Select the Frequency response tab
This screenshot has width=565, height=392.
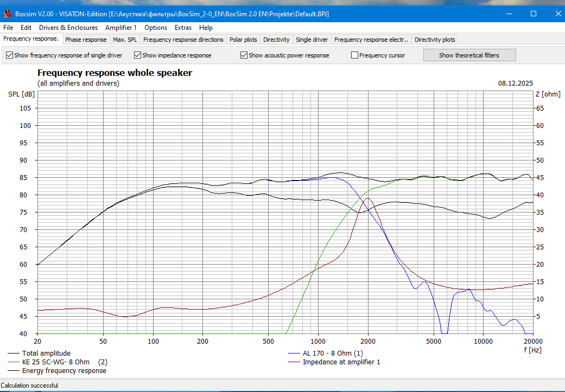tap(31, 39)
